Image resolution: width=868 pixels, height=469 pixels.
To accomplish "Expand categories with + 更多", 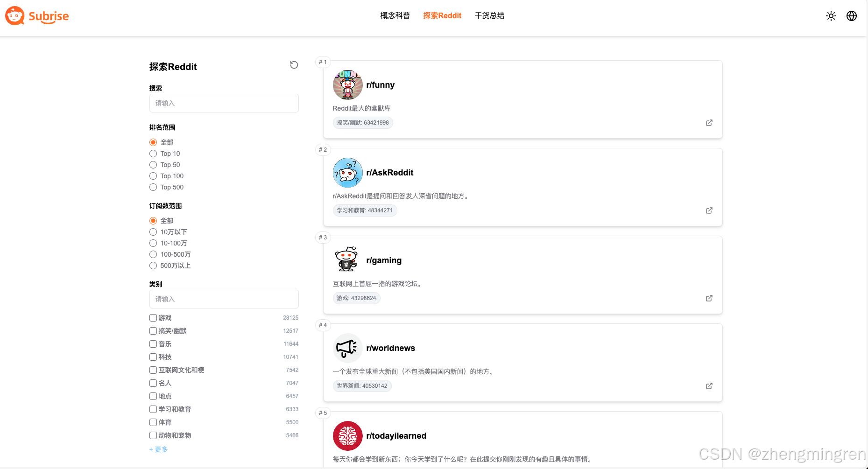I will click(x=158, y=449).
